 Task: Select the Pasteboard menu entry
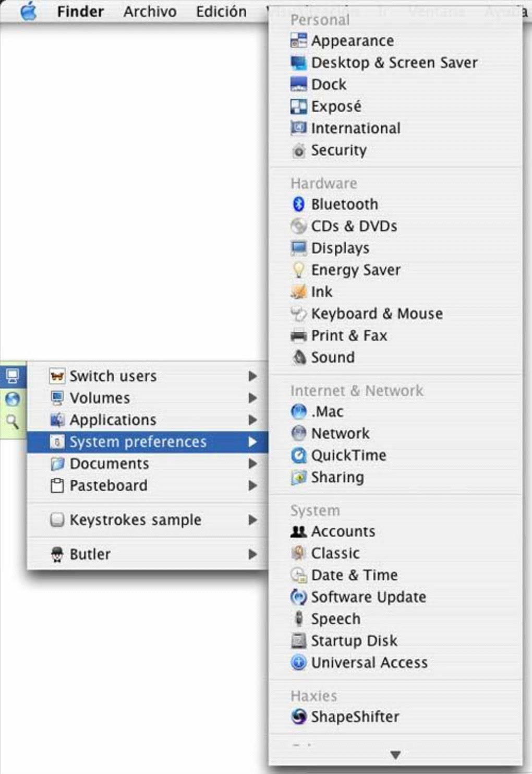108,485
